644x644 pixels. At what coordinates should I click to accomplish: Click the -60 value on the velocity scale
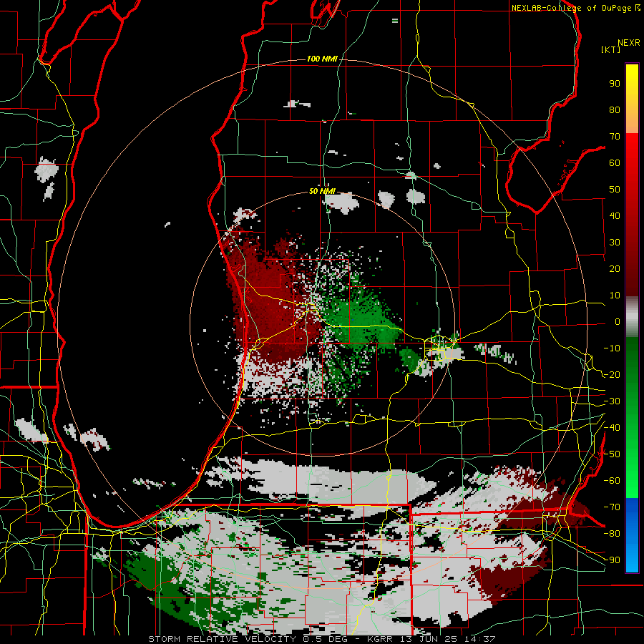point(612,481)
